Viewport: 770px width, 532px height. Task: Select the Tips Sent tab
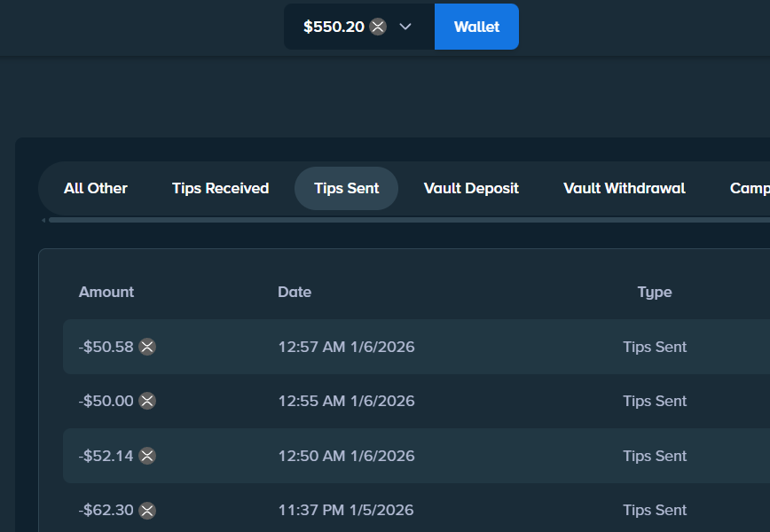[346, 189]
